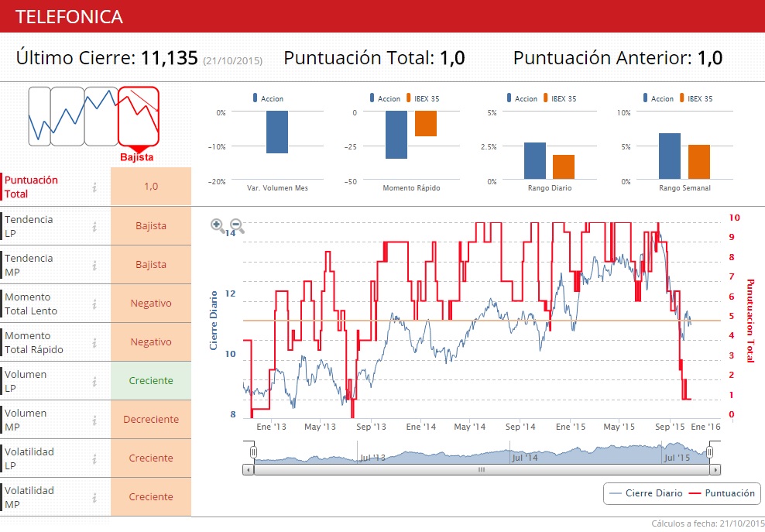
Task: Click the Cálculos a fecha: 21/10/2015 footer
Action: [708, 523]
